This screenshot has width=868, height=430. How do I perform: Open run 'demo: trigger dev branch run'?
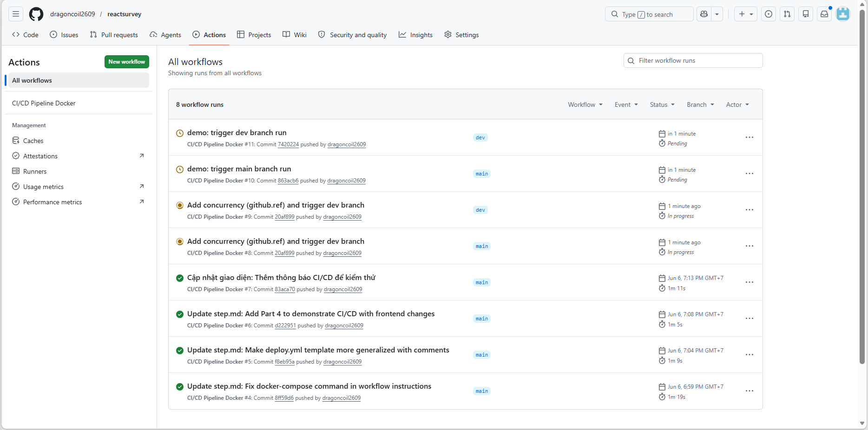pos(237,133)
